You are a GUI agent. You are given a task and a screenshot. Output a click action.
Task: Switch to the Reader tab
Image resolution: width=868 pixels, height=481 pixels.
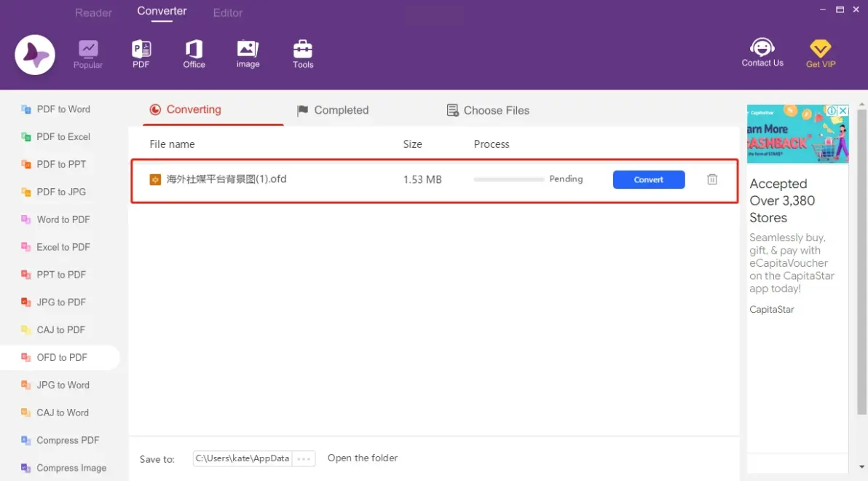(93, 13)
